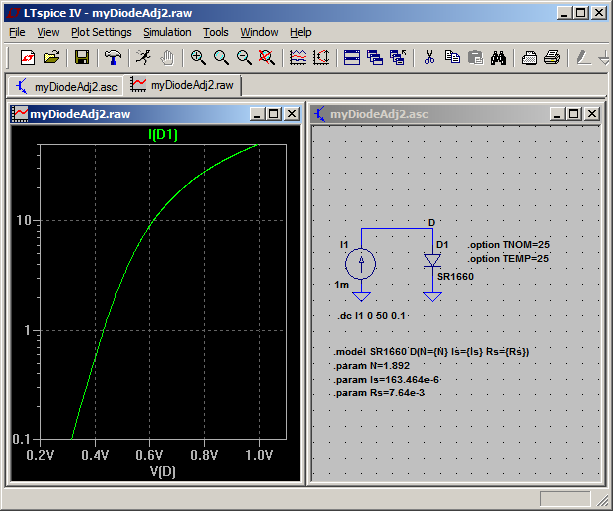Open the Control Panel hammer icon
613x511 pixels.
click(113, 57)
